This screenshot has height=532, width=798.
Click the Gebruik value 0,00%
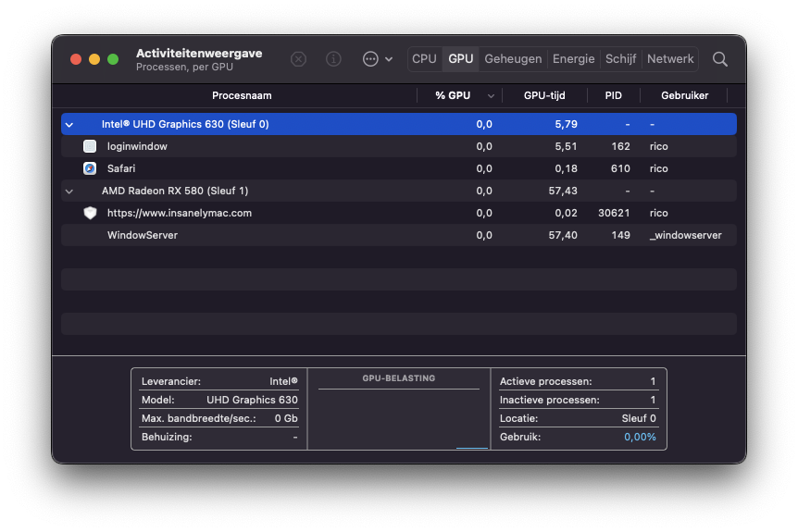pyautogui.click(x=640, y=437)
